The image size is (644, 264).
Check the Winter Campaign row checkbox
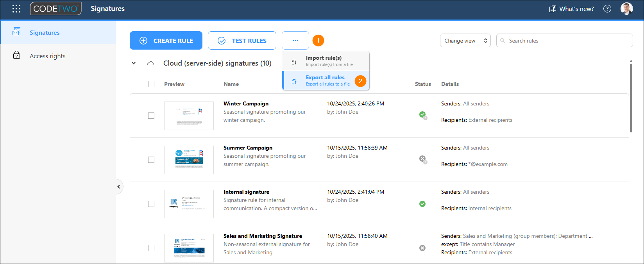[x=151, y=116]
